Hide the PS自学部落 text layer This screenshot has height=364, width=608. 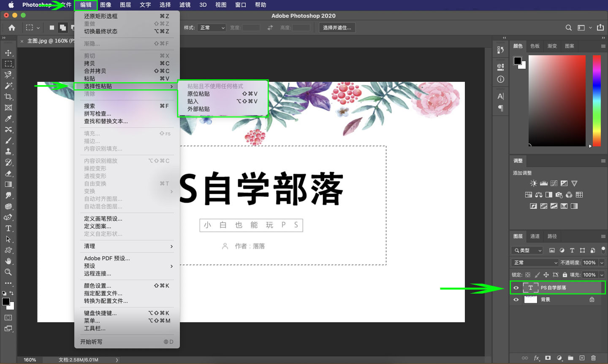click(516, 288)
